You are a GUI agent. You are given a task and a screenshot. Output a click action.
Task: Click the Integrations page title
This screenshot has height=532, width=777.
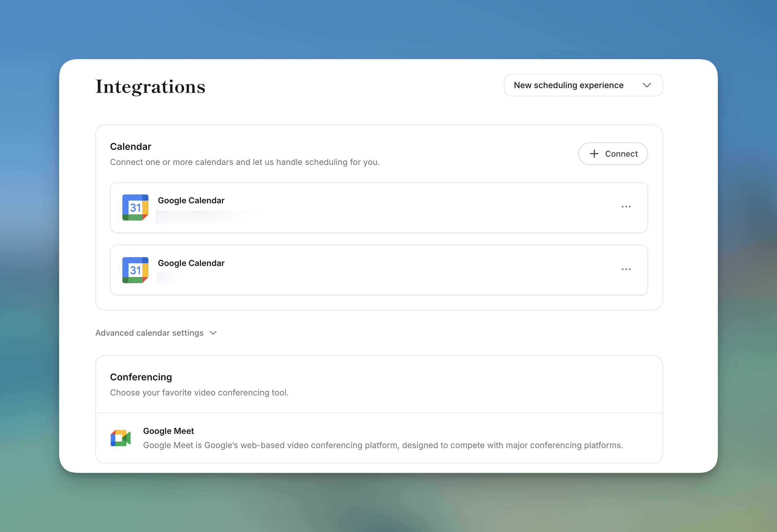150,87
